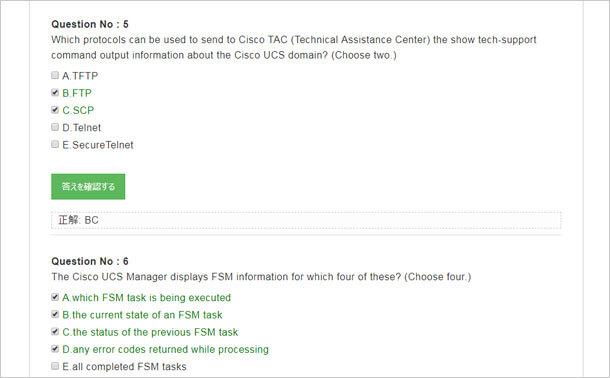
Task: Click the green 'C.SCP' label text
Action: 78,110
